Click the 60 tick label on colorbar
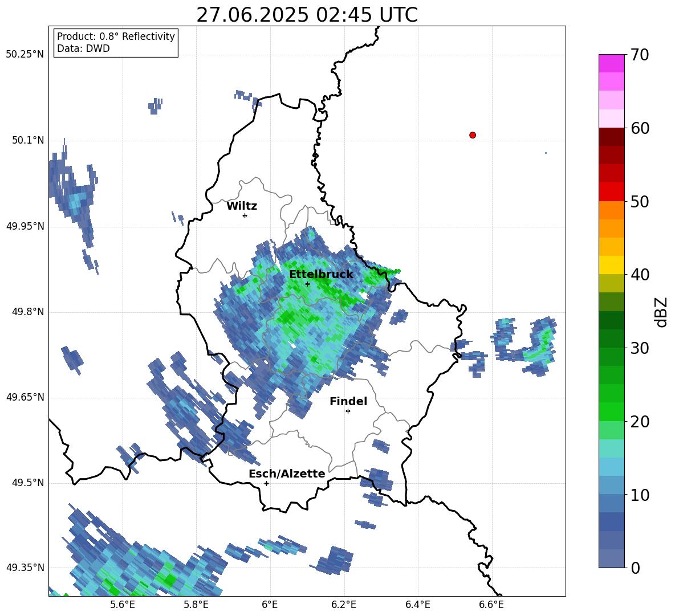675x616 pixels. point(640,128)
